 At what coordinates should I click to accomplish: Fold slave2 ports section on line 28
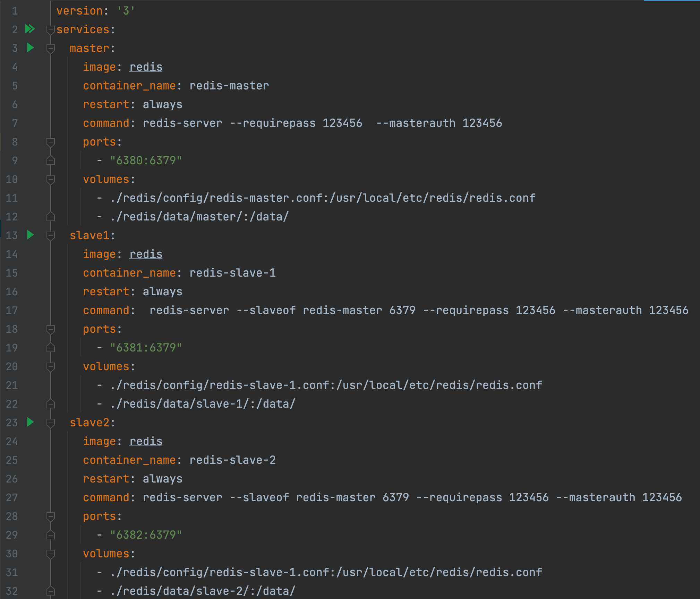pos(51,516)
